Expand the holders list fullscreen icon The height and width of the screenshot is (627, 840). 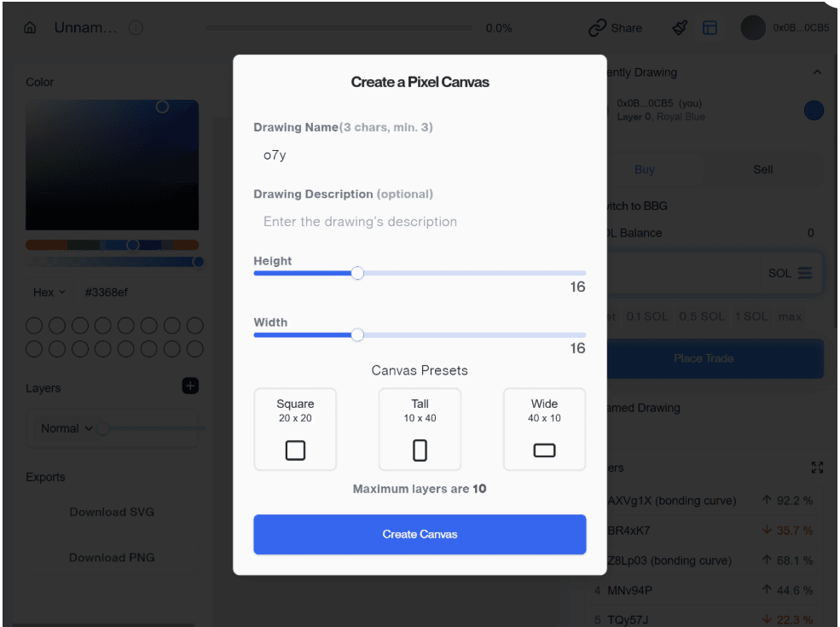(817, 467)
